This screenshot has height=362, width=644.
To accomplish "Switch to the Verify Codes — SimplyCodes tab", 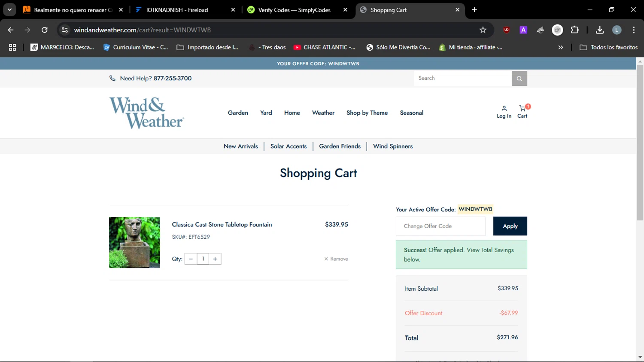I will pyautogui.click(x=295, y=10).
